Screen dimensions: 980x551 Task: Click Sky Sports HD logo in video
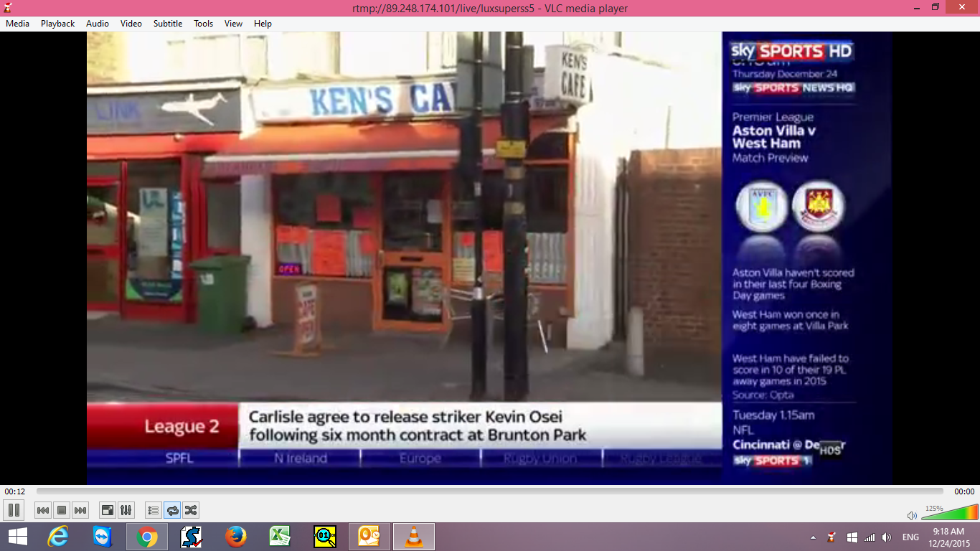point(791,51)
